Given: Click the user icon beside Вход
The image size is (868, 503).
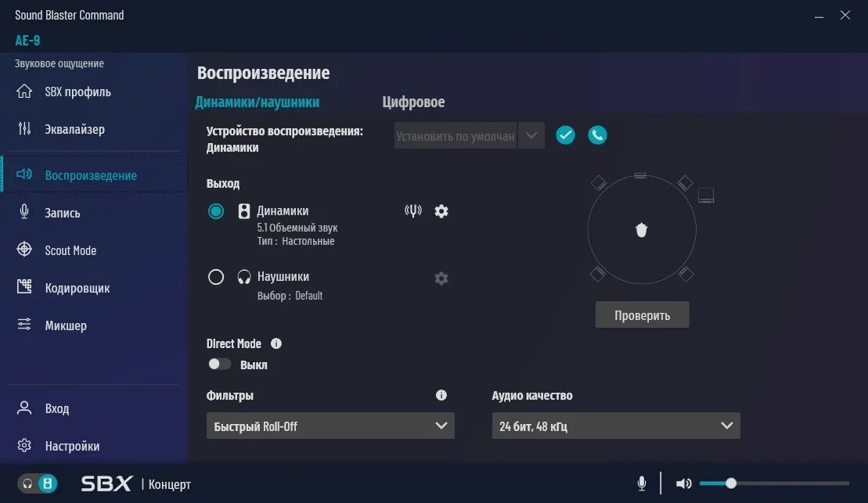Looking at the screenshot, I should coord(23,408).
